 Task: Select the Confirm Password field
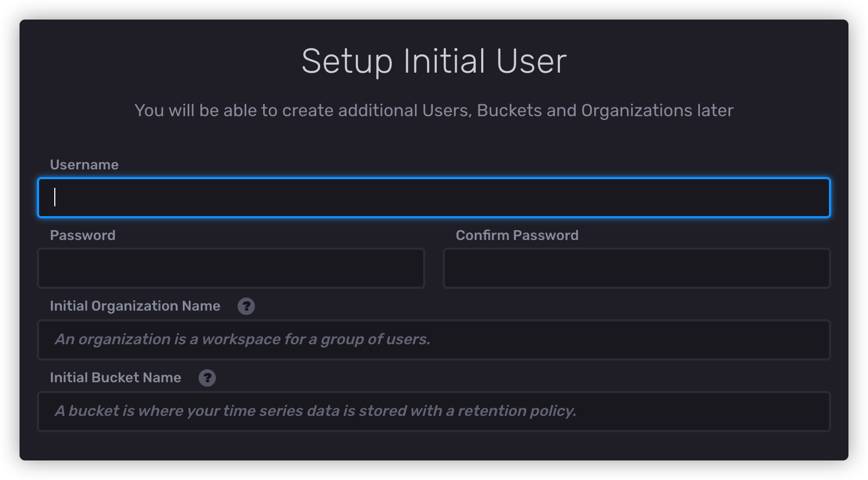coord(637,268)
